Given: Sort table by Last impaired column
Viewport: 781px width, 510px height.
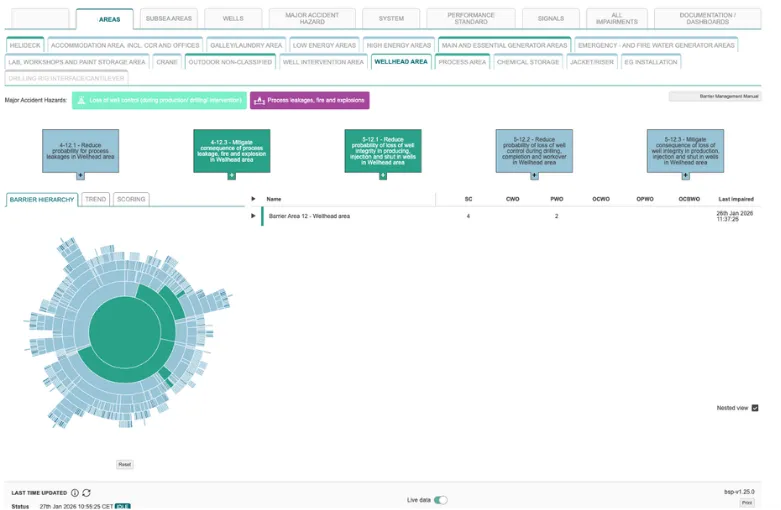Looking at the screenshot, I should 736,199.
